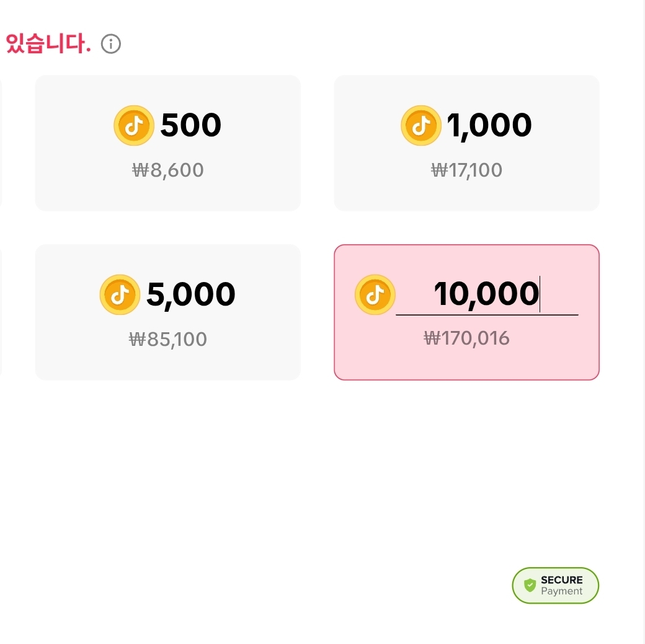This screenshot has width=645, height=644.
Task: Click the coin icon next to 5,000
Action: pyautogui.click(x=120, y=294)
